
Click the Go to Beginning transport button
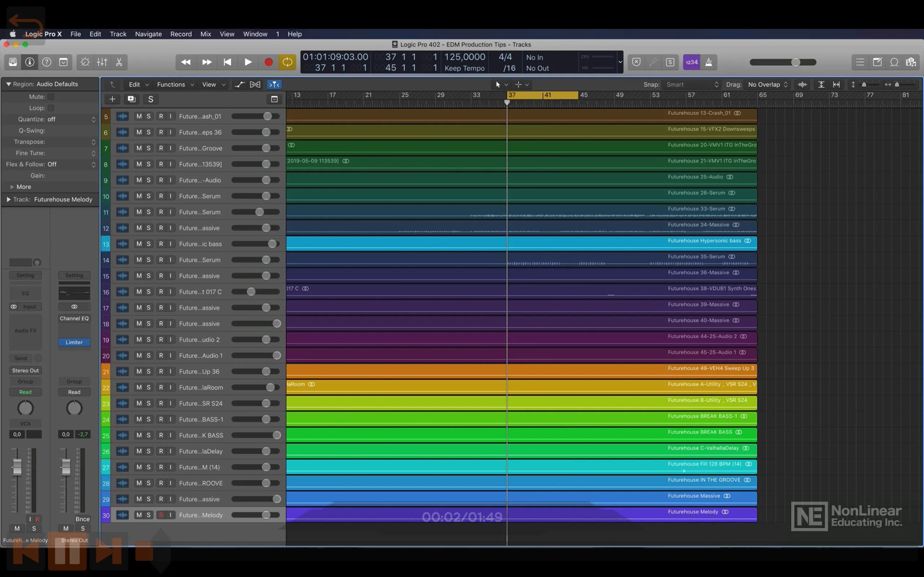[227, 62]
